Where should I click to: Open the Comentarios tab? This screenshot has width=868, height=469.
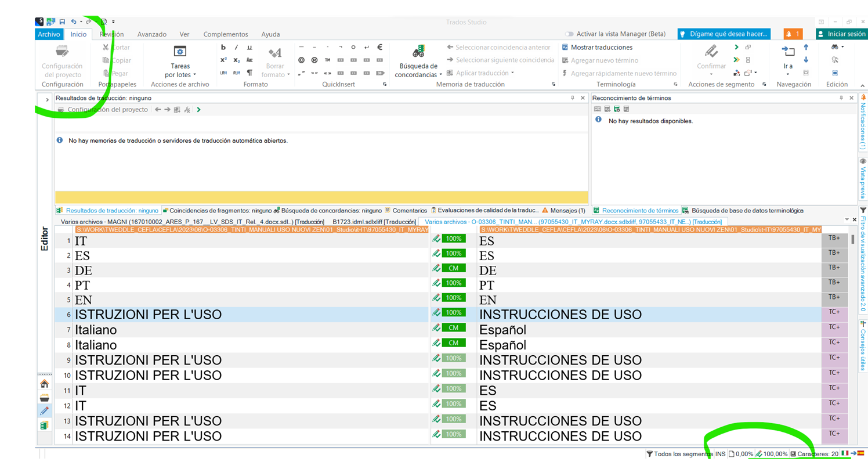click(x=406, y=210)
